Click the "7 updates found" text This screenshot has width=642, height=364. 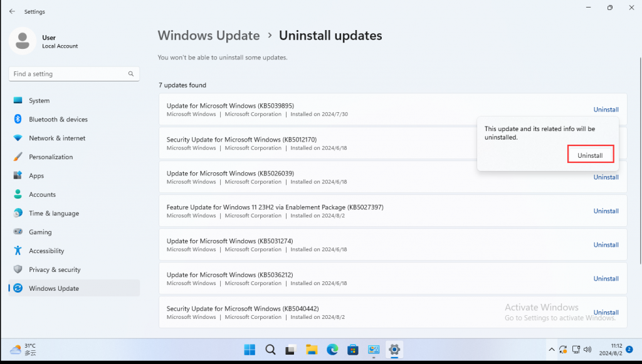point(182,85)
